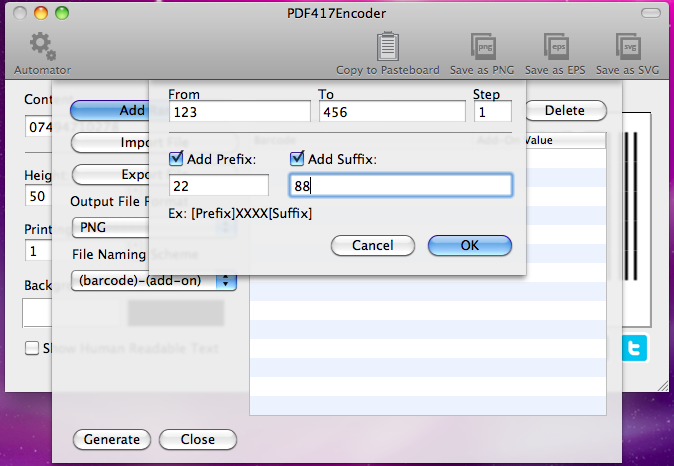Enable Show Human Readable Text checkbox
This screenshot has height=466, width=674.
click(32, 348)
